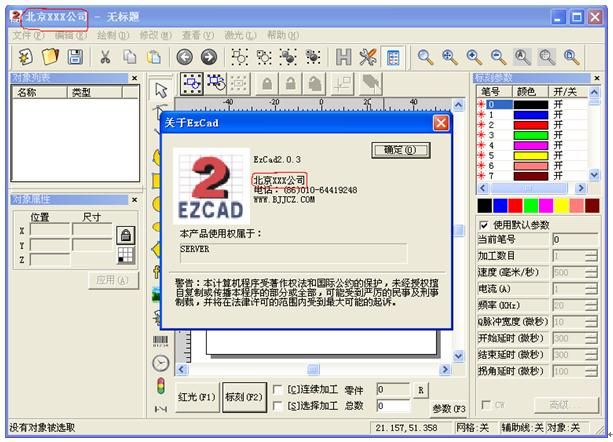Click the pen list scroll up arrow
This screenshot has height=442, width=613.
pyautogui.click(x=594, y=92)
